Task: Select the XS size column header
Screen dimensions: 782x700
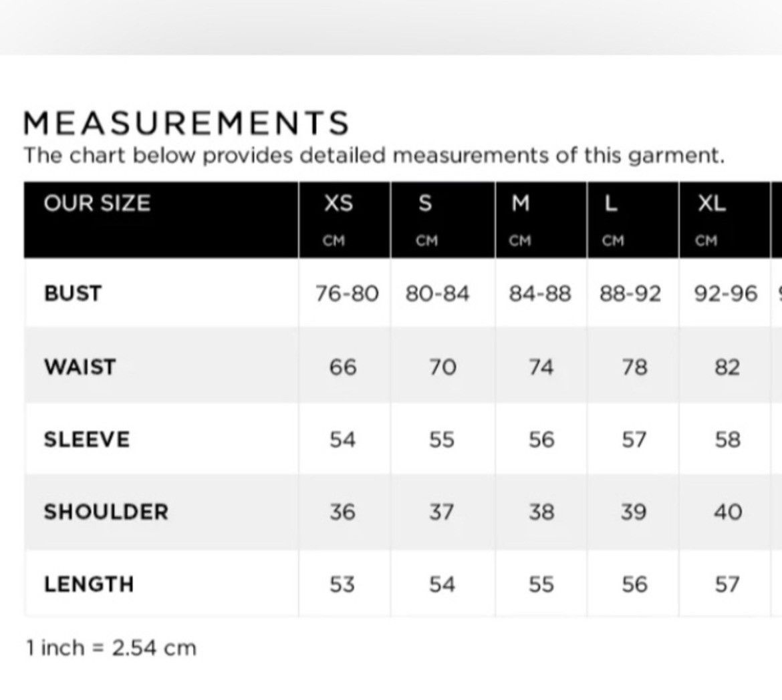Action: pyautogui.click(x=339, y=204)
